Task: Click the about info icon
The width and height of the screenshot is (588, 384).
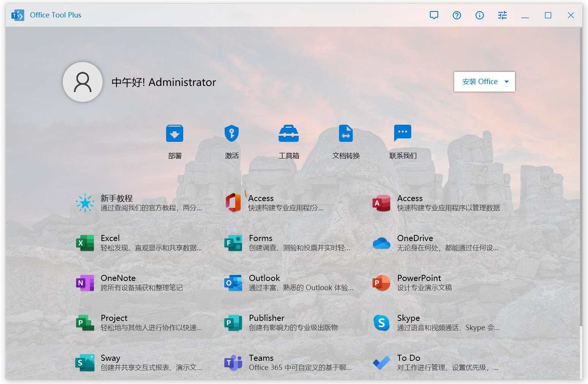Action: tap(479, 15)
